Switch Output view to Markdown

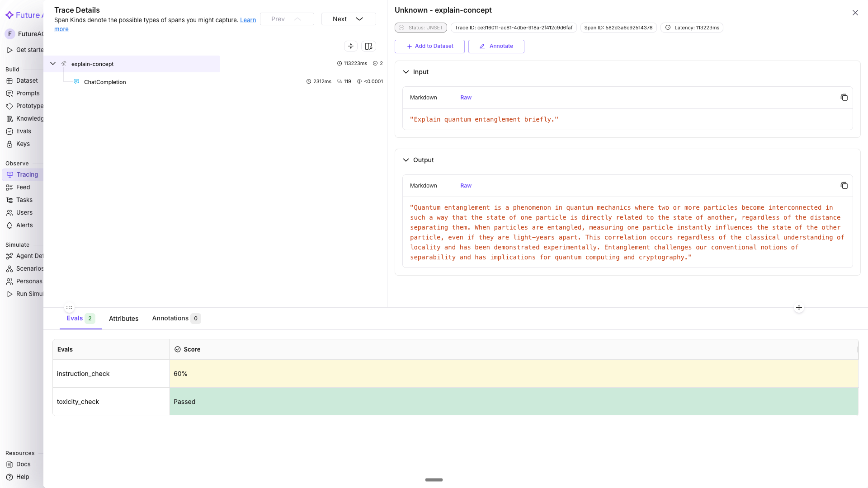coord(423,186)
